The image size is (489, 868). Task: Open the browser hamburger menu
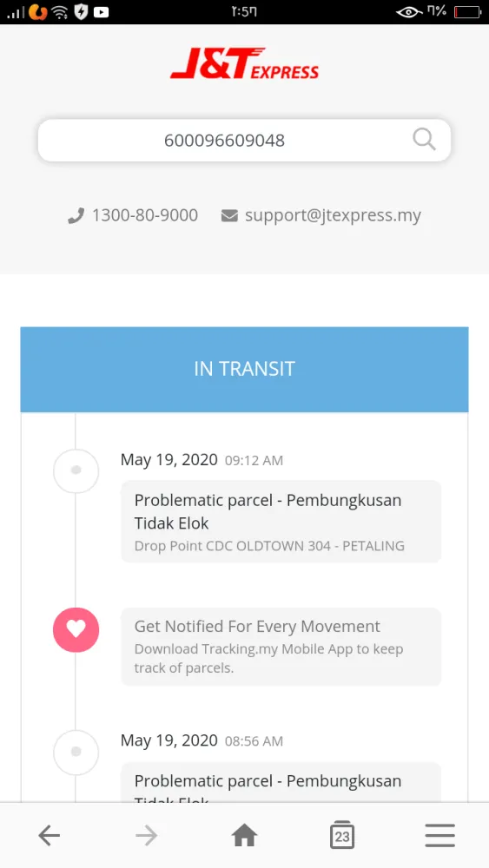[x=439, y=835]
